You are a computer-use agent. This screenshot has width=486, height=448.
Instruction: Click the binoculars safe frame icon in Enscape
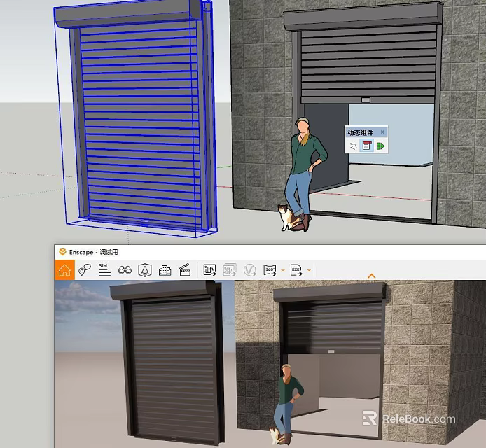click(x=125, y=270)
